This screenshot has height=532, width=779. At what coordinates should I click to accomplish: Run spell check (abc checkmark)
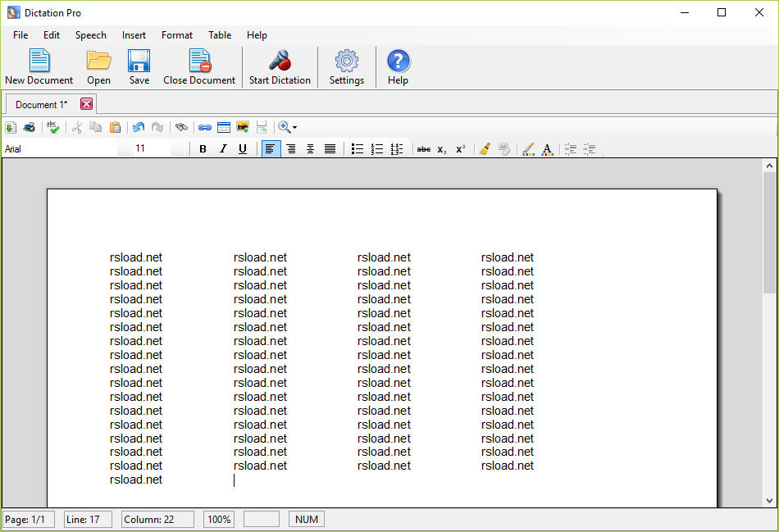(52, 128)
